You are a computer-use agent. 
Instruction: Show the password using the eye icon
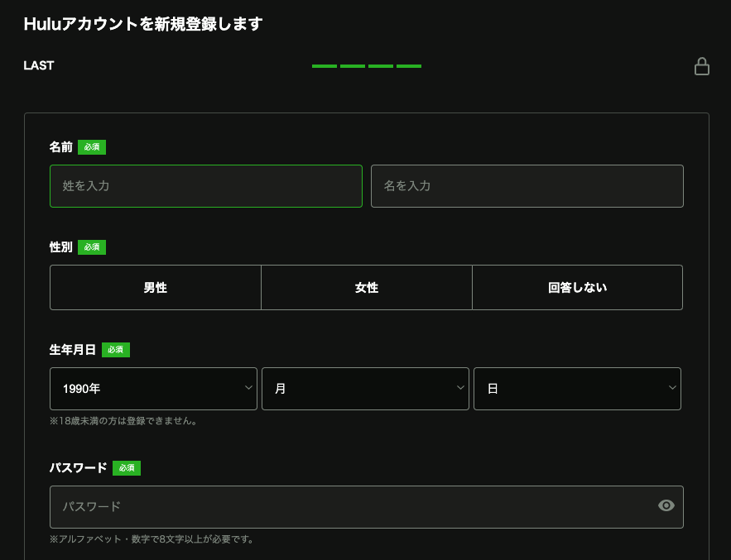(x=666, y=505)
